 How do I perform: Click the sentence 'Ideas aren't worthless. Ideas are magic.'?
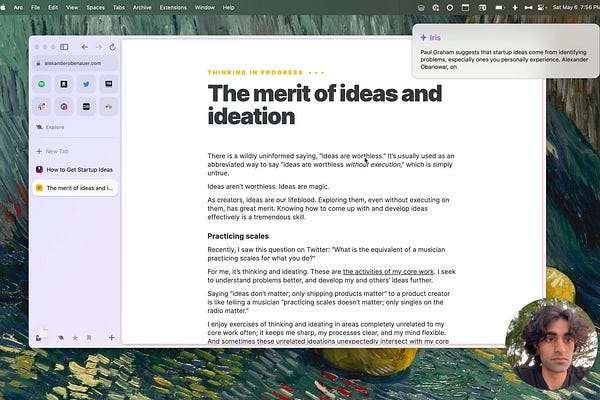(268, 186)
